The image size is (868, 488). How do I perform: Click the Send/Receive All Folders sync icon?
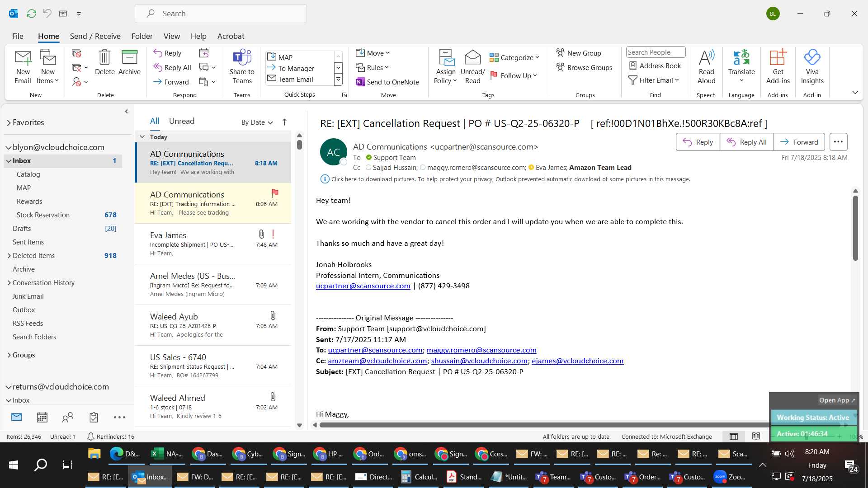coord(31,14)
